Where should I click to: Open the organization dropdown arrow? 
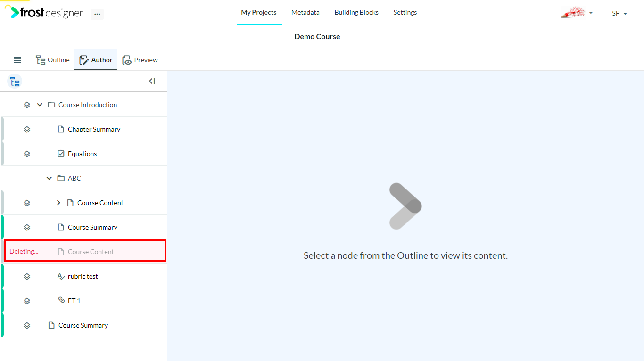(591, 13)
